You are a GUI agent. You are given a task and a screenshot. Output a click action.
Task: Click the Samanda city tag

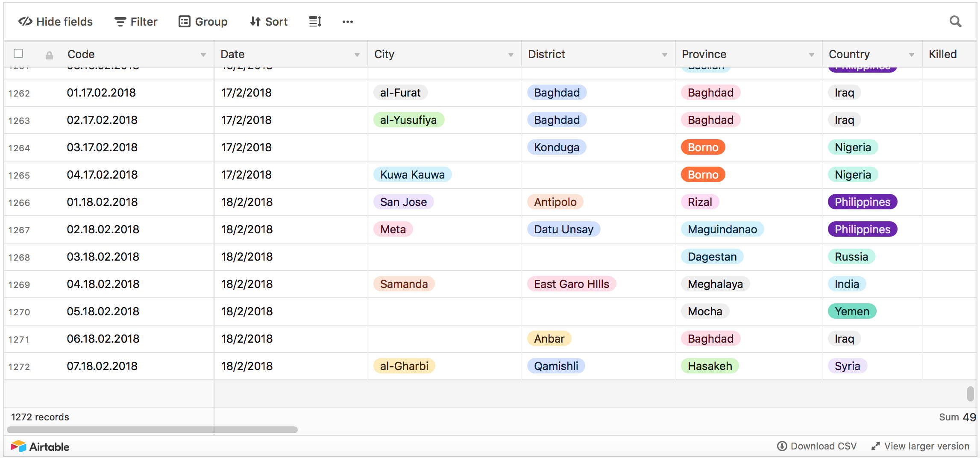coord(404,284)
